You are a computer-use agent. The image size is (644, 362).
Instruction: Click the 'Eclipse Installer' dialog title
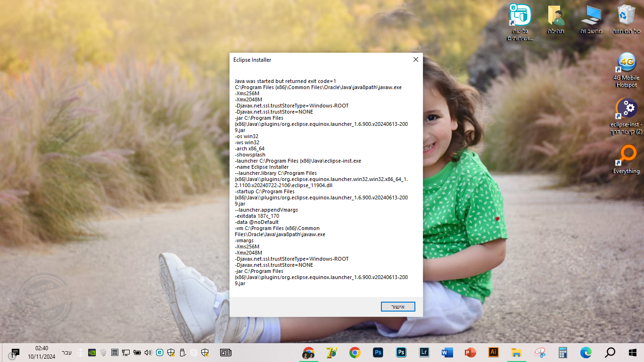[x=252, y=60]
